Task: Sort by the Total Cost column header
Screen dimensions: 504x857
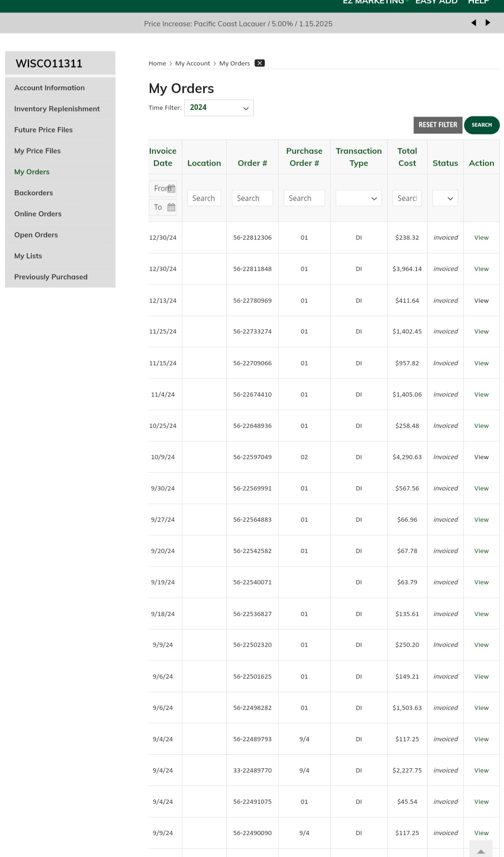Action: click(407, 157)
